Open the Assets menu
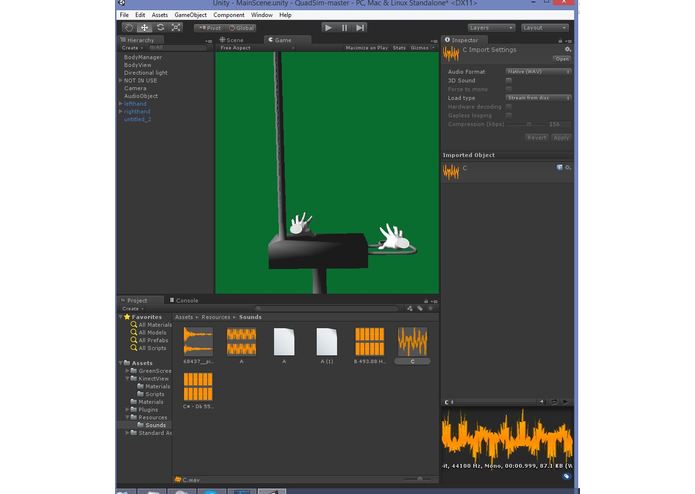695x494 pixels. point(160,15)
